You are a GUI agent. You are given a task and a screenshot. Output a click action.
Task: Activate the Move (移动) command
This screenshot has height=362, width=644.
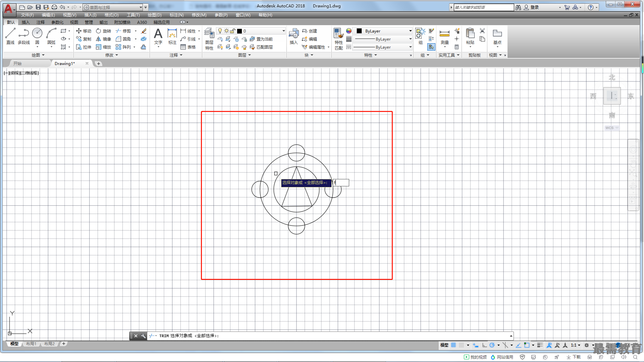point(84,31)
